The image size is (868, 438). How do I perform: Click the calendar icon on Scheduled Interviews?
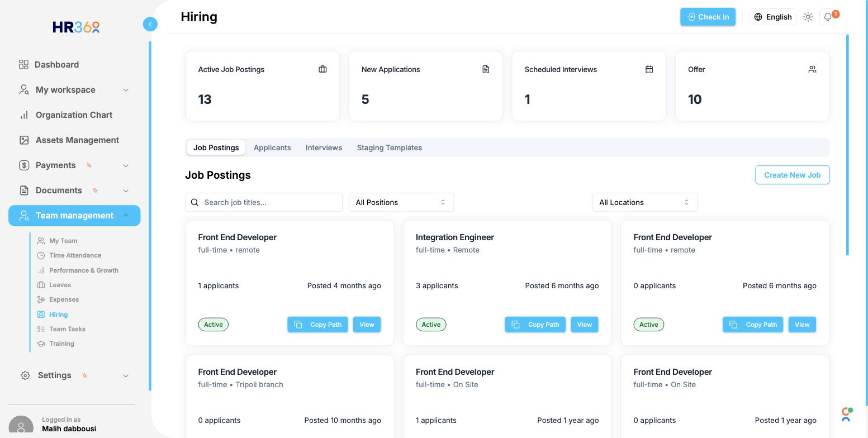pyautogui.click(x=649, y=69)
